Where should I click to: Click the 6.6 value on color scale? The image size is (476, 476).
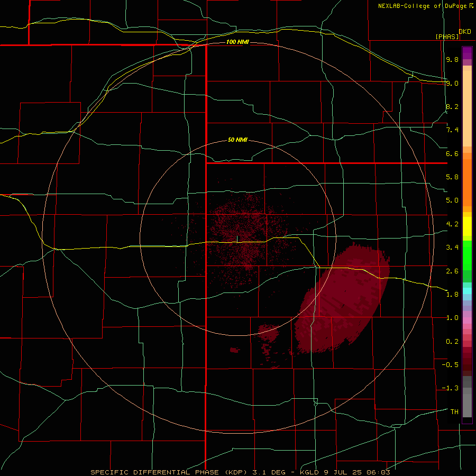tap(452, 153)
